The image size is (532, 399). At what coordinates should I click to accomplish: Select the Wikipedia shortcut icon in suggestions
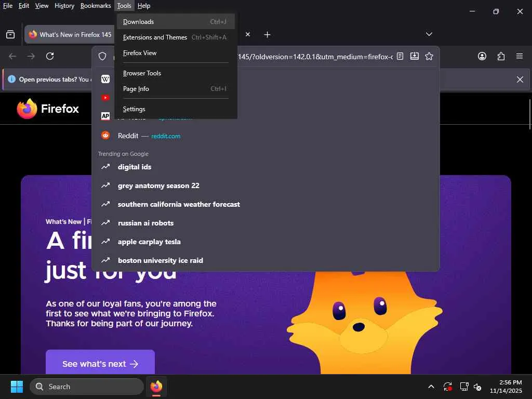coord(105,79)
